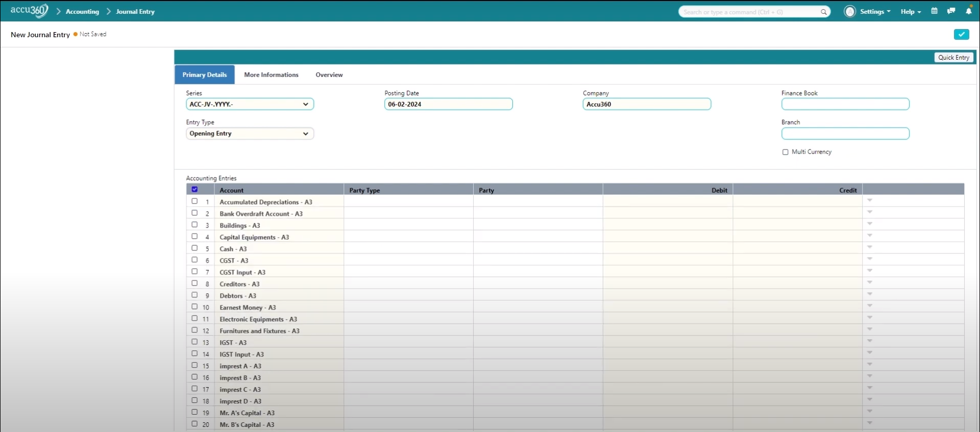Click the save checkmark button
The height and width of the screenshot is (432, 980).
click(961, 34)
